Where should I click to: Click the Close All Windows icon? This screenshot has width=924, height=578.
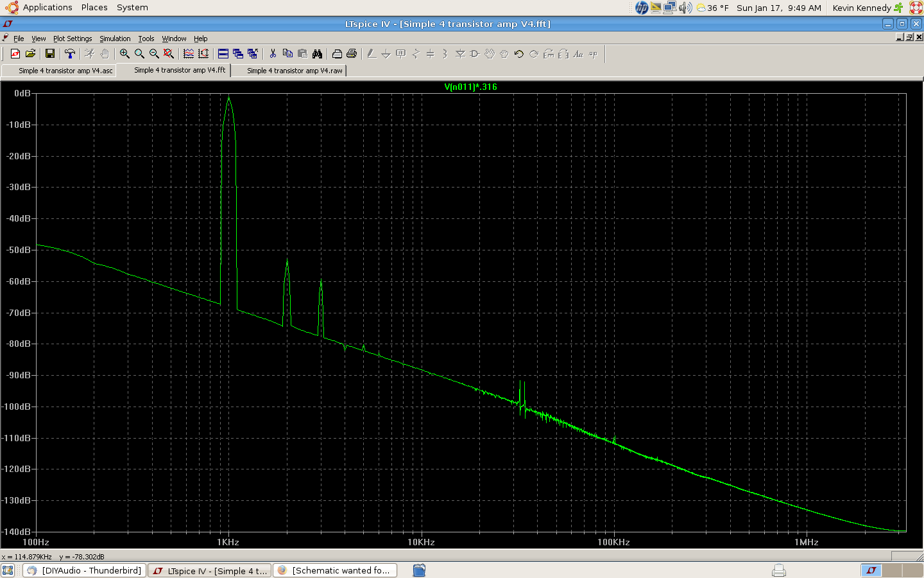[253, 54]
